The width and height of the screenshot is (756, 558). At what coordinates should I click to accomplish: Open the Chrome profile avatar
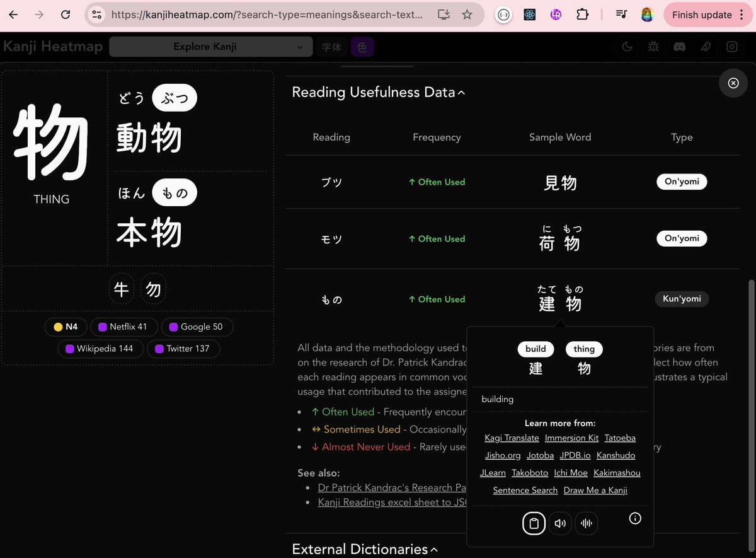647,15
